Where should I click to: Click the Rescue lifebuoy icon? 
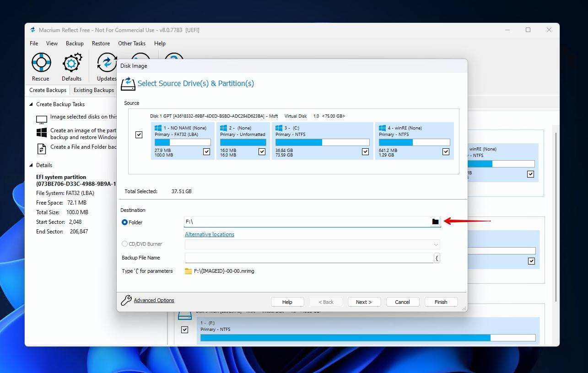41,63
